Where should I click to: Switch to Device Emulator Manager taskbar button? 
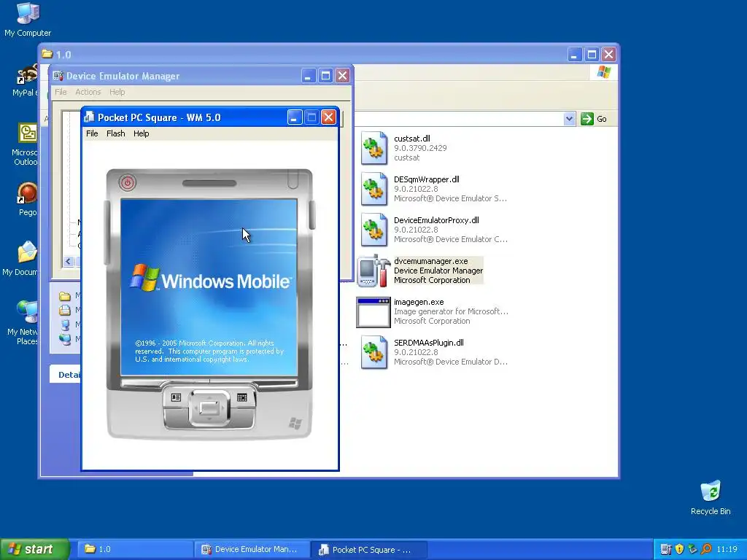tap(252, 549)
